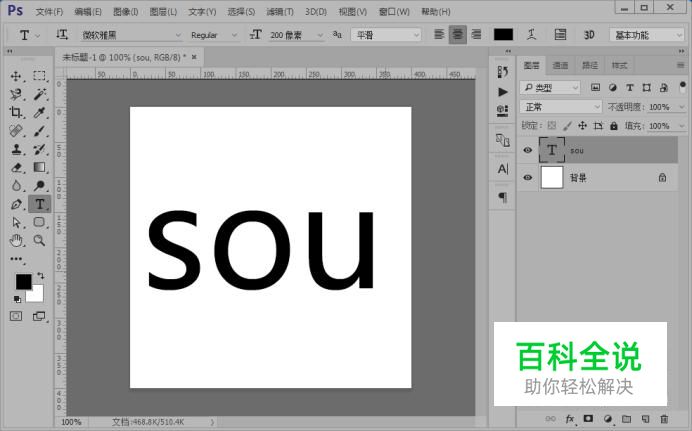Open the Window menu
The height and width of the screenshot is (431, 692).
tap(394, 11)
